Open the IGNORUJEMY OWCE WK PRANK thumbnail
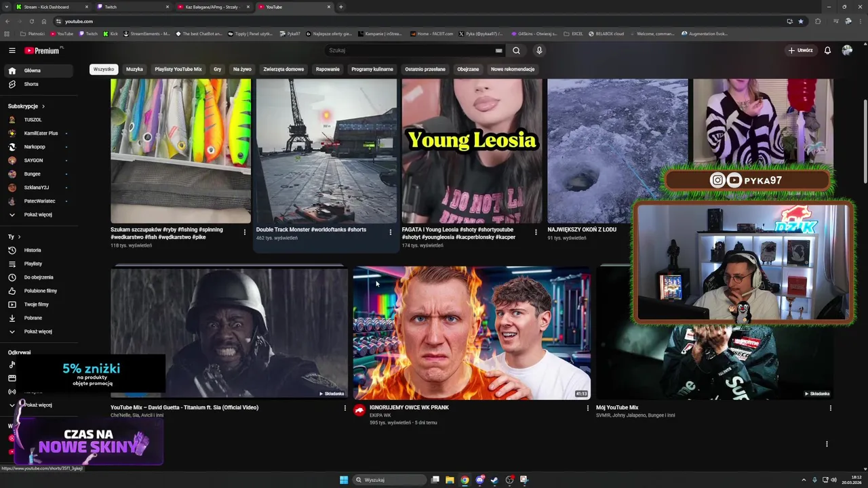 coord(471,333)
